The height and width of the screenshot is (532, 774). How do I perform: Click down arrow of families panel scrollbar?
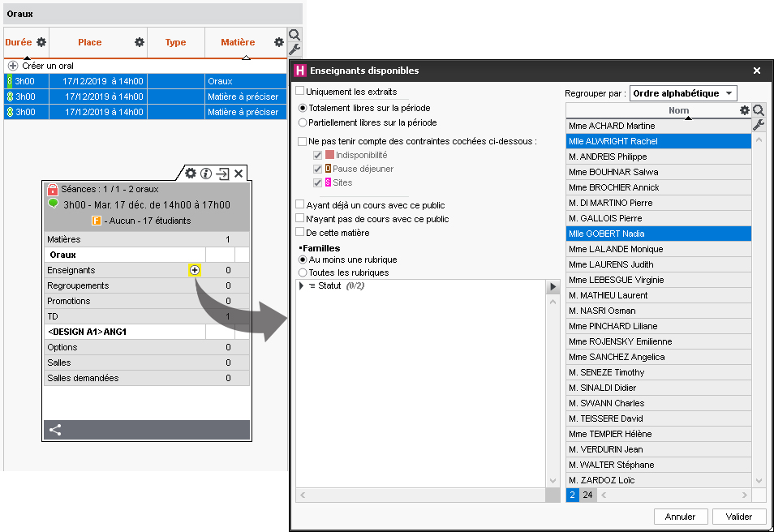point(553,481)
